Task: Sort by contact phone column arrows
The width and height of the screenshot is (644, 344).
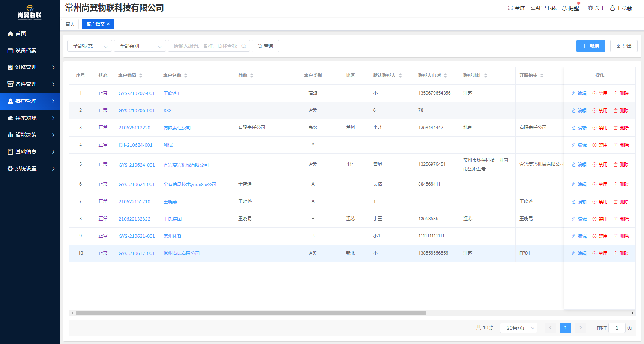Action: coord(445,75)
